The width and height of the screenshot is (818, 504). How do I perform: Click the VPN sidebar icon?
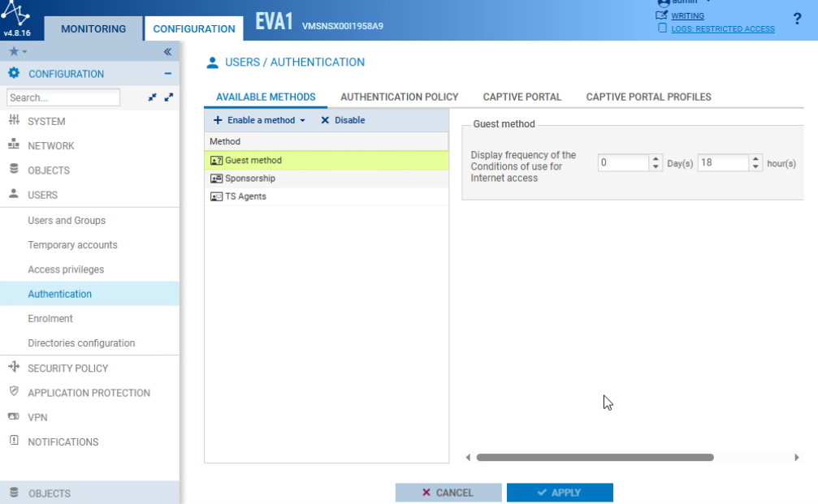14,416
